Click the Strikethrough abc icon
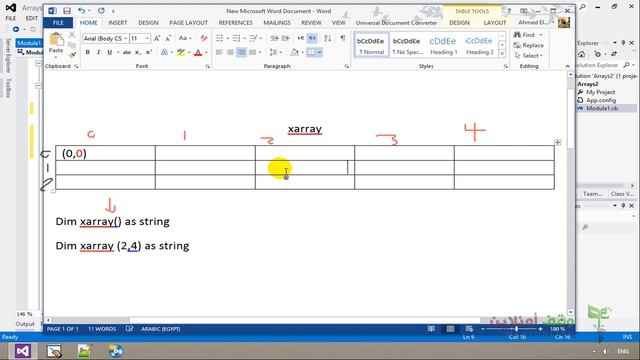Image resolution: width=640 pixels, height=360 pixels. point(127,52)
